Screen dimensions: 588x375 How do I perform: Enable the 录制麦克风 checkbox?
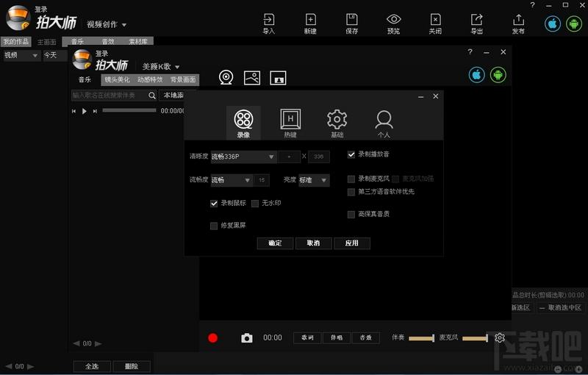coord(351,179)
